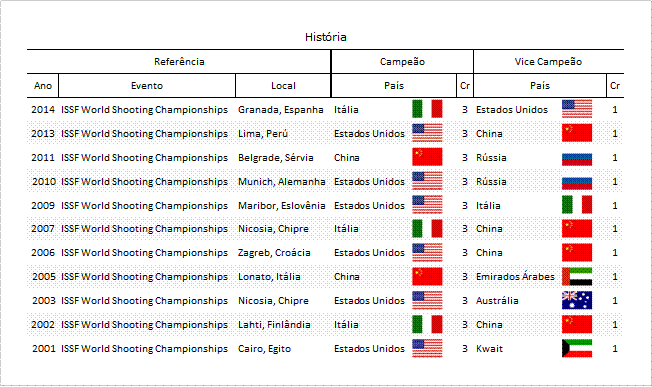Click the Local column header
This screenshot has height=387, width=652.
tap(283, 86)
